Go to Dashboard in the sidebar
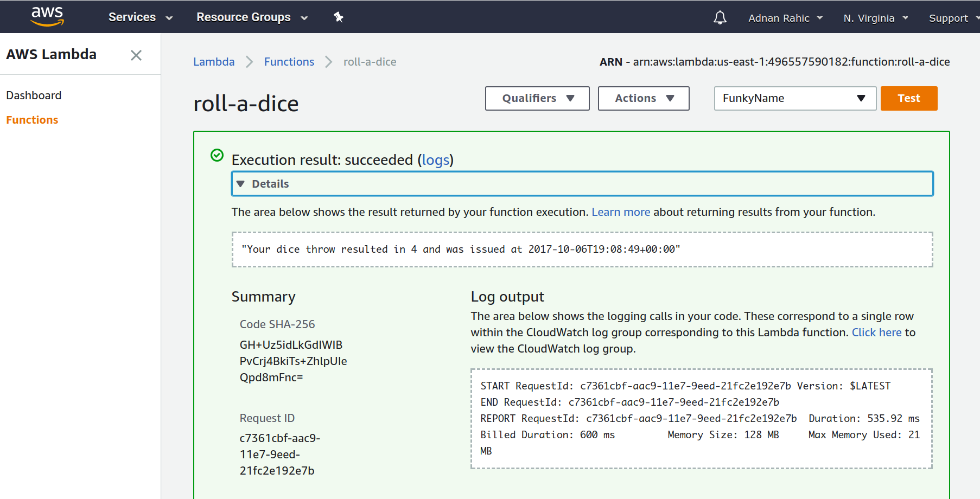 34,95
